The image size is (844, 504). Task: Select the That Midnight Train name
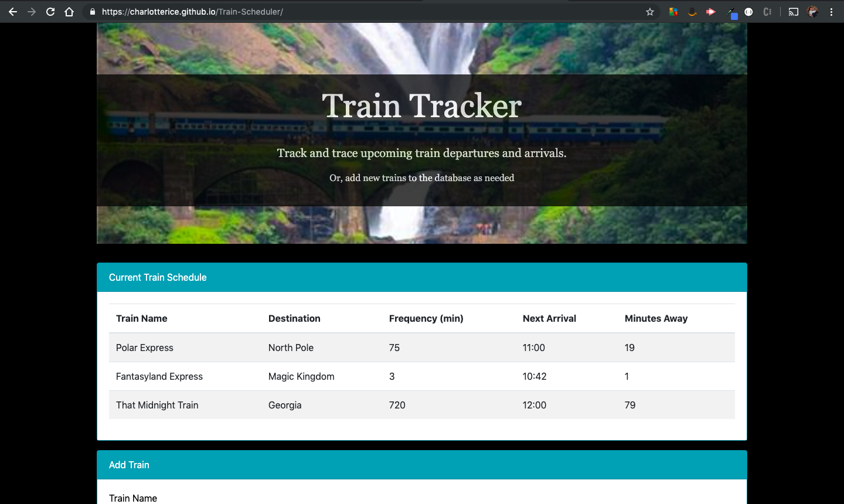click(157, 405)
